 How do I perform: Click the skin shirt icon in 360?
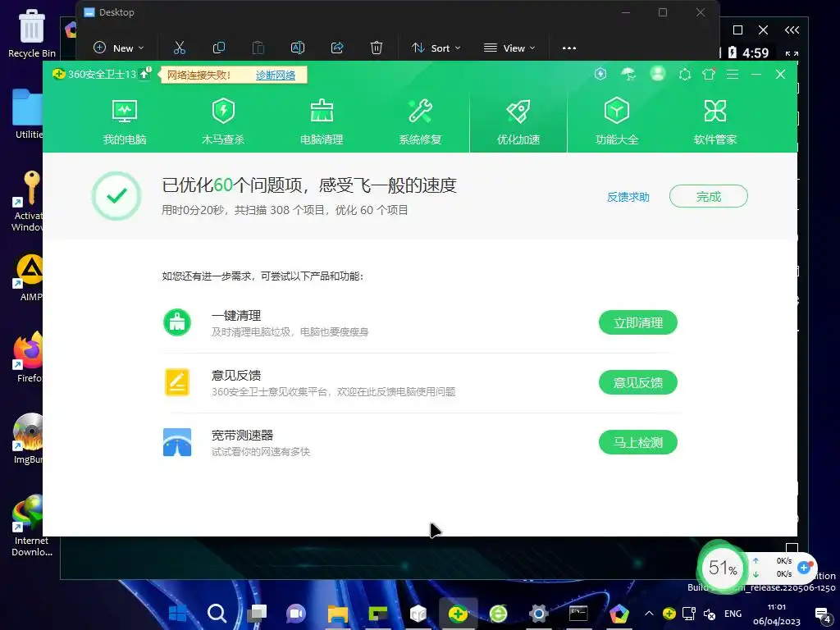click(709, 75)
